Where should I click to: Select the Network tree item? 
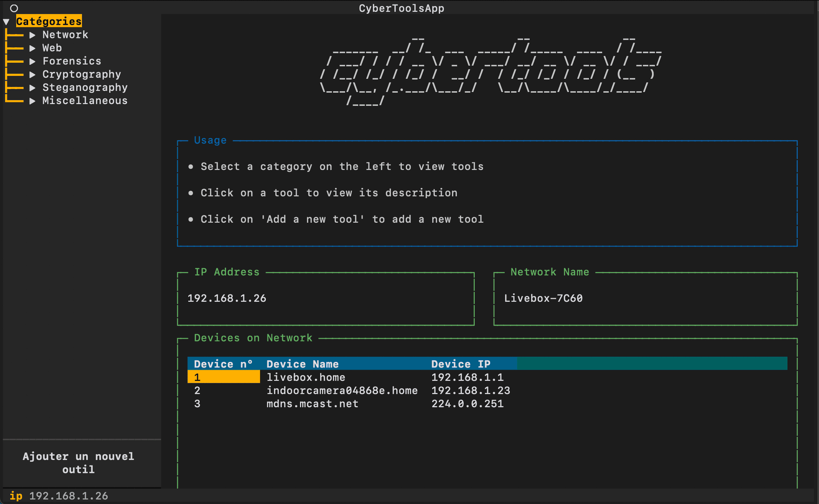click(x=65, y=35)
